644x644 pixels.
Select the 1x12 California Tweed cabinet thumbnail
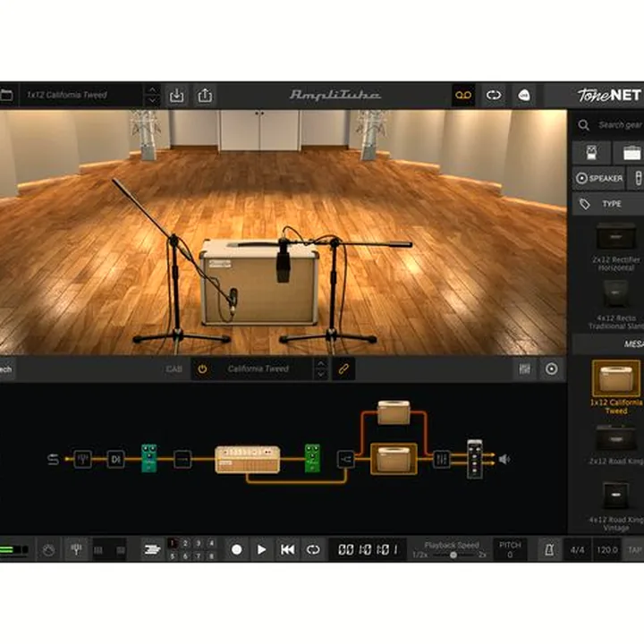pos(615,378)
